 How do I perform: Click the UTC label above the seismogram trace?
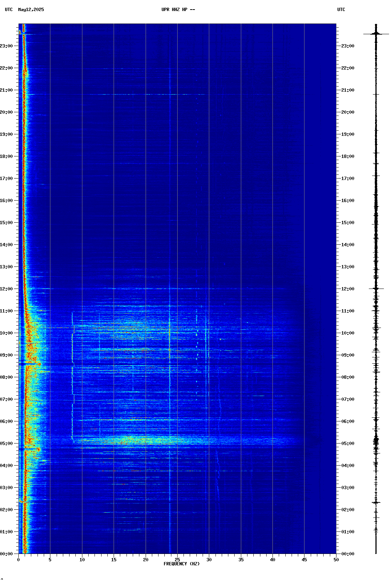tap(341, 10)
